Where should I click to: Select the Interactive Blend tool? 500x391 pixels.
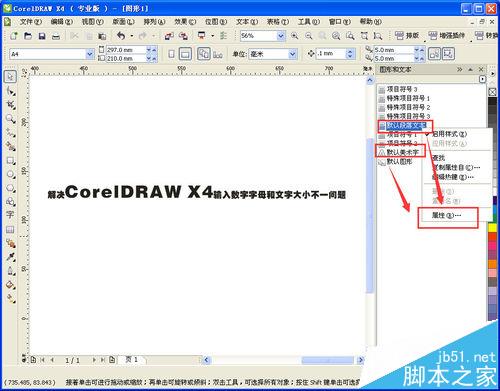coord(11,243)
